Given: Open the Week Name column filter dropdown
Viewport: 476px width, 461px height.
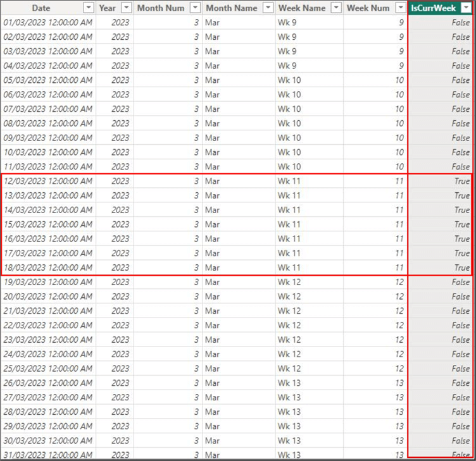Looking at the screenshot, I should point(335,8).
